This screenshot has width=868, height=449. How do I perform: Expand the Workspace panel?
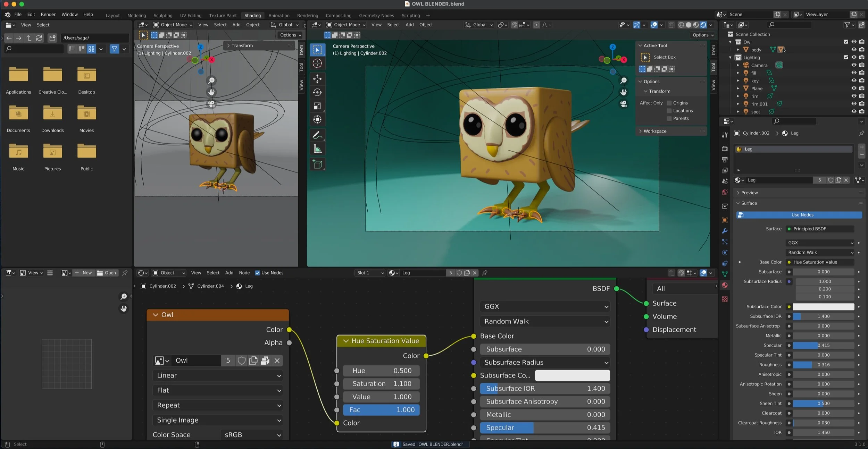(655, 131)
